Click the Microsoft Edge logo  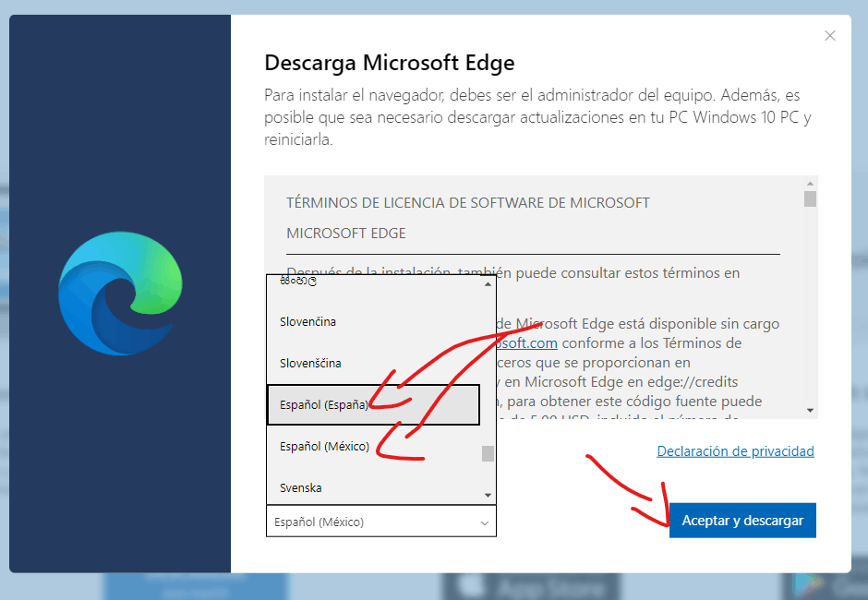tap(120, 294)
